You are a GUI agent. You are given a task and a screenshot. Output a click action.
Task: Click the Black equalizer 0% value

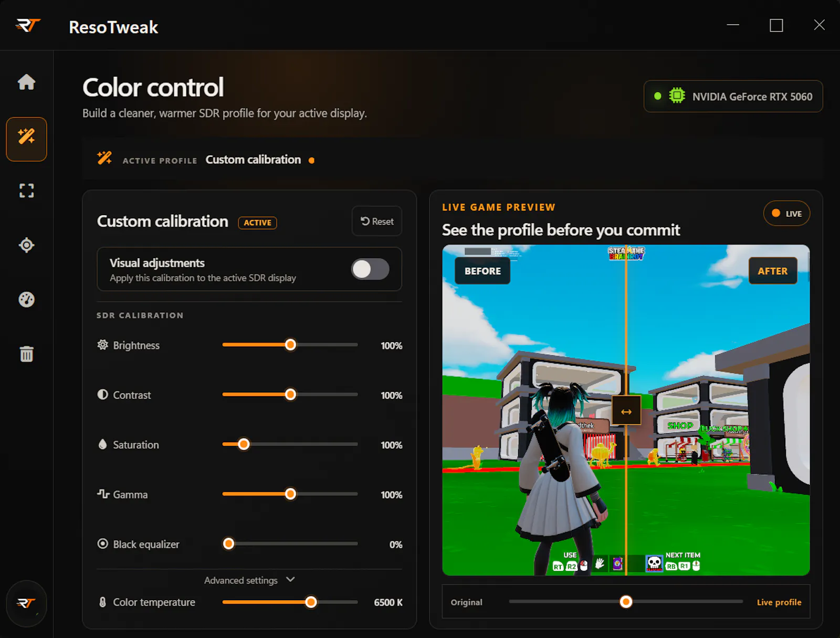pyautogui.click(x=396, y=545)
